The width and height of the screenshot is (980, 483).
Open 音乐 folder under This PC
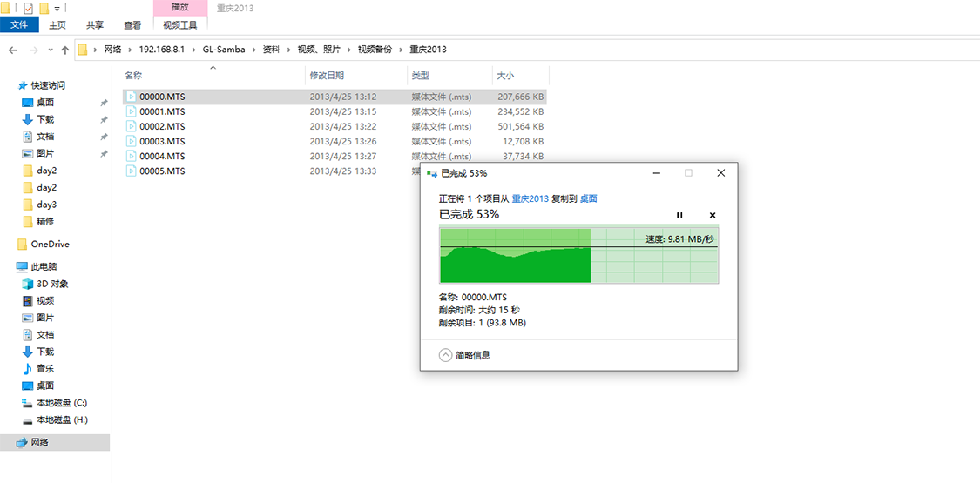click(x=45, y=368)
